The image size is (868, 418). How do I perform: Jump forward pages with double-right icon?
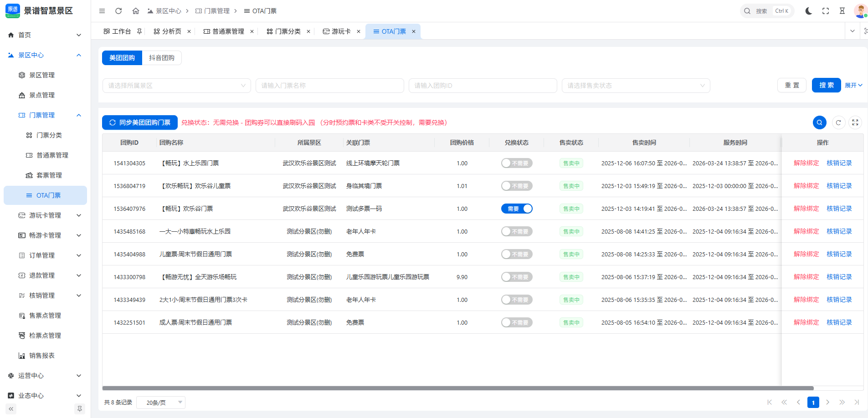842,402
